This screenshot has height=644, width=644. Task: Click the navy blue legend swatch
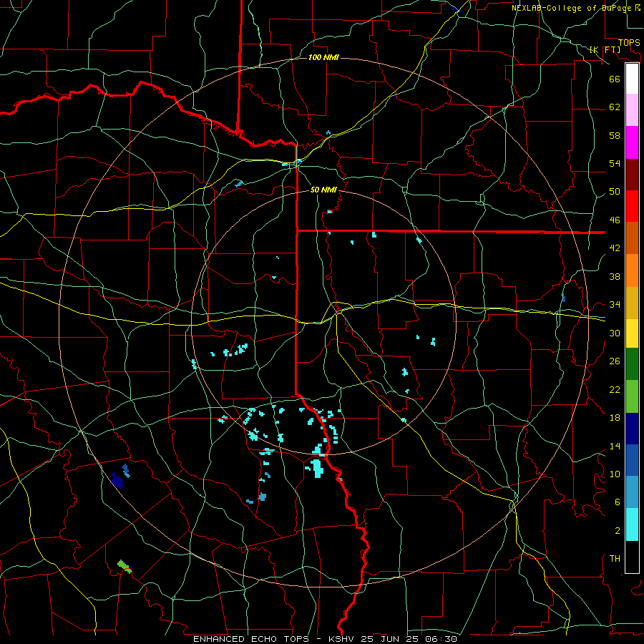tap(632, 429)
